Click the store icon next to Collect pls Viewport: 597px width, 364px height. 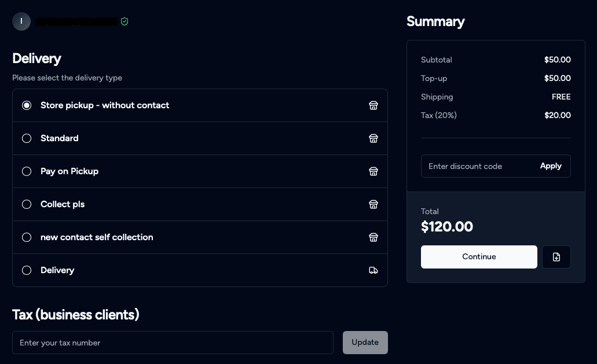pos(373,204)
